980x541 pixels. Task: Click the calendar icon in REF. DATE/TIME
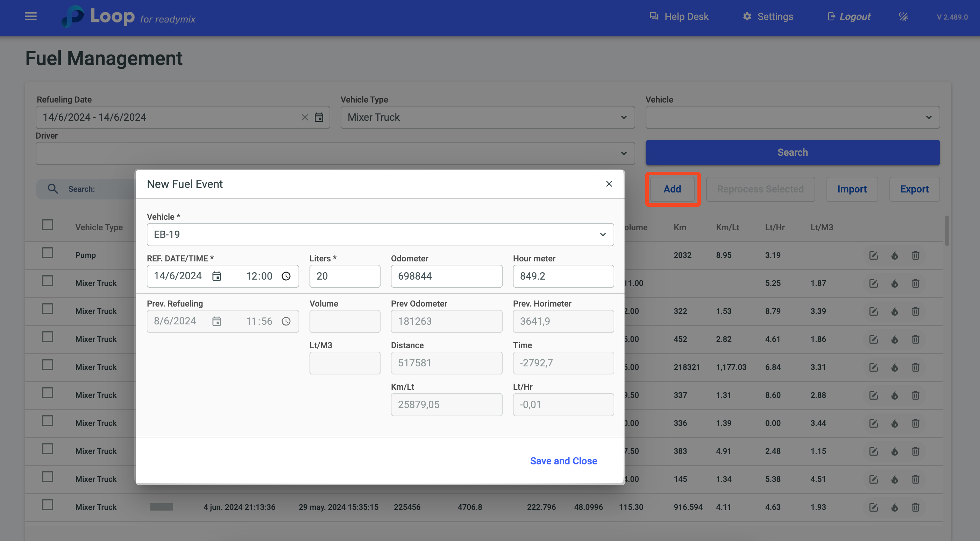[x=216, y=276]
